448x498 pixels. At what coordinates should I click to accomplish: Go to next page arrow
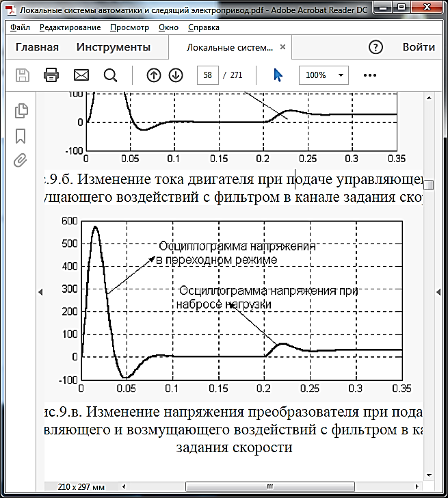pos(176,75)
